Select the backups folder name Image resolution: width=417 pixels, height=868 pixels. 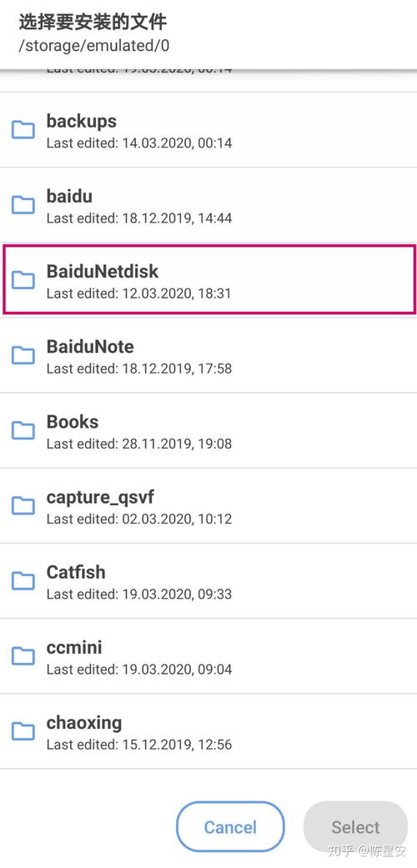tap(82, 121)
